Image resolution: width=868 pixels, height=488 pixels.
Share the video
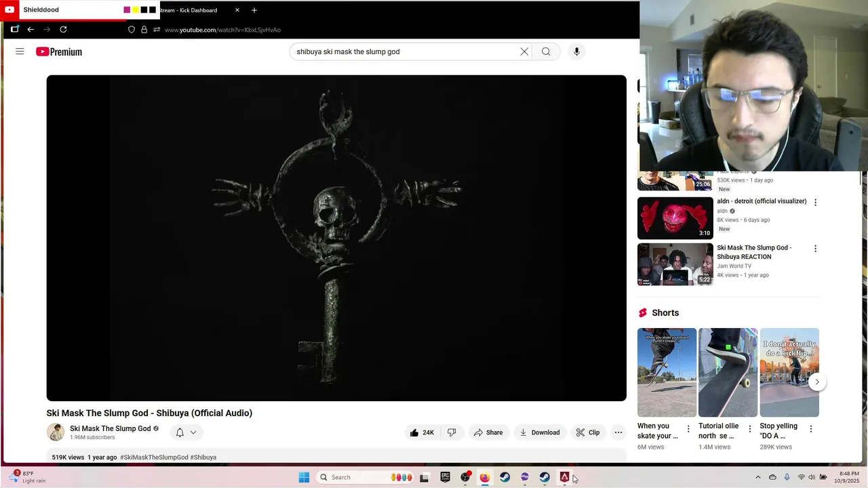488,432
